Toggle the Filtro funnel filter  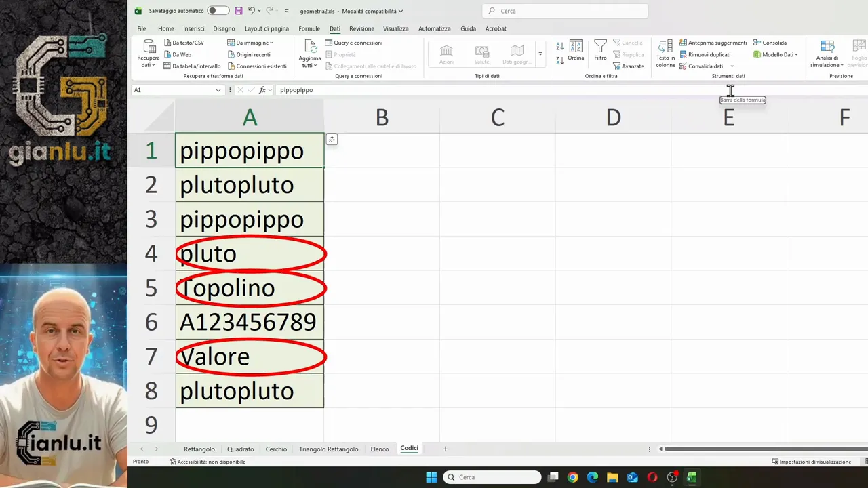pos(600,51)
